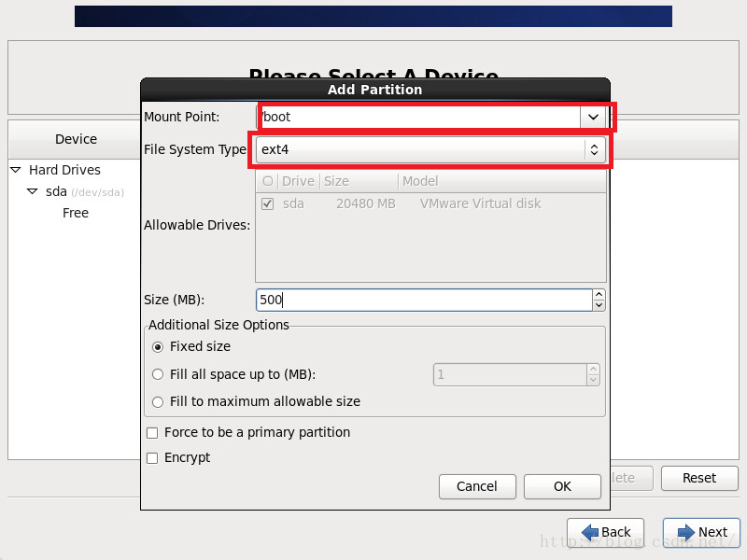Select Fill all space up to (MB)
Image resolution: width=747 pixels, height=560 pixels.
coord(158,374)
